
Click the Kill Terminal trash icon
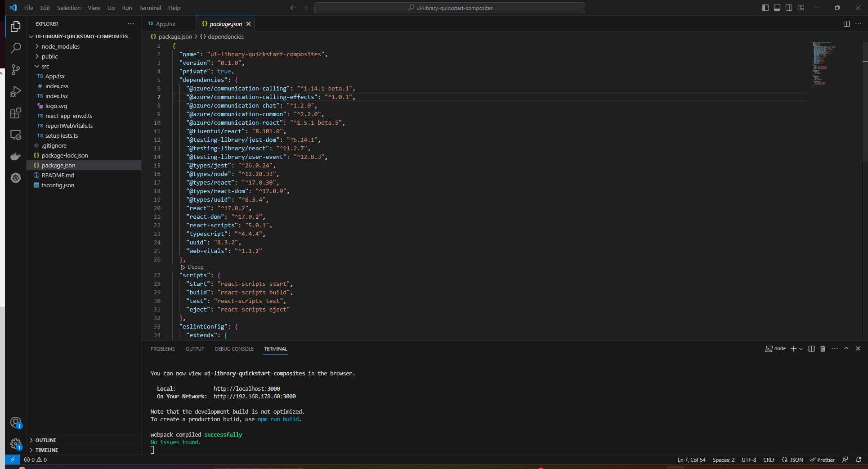point(823,349)
